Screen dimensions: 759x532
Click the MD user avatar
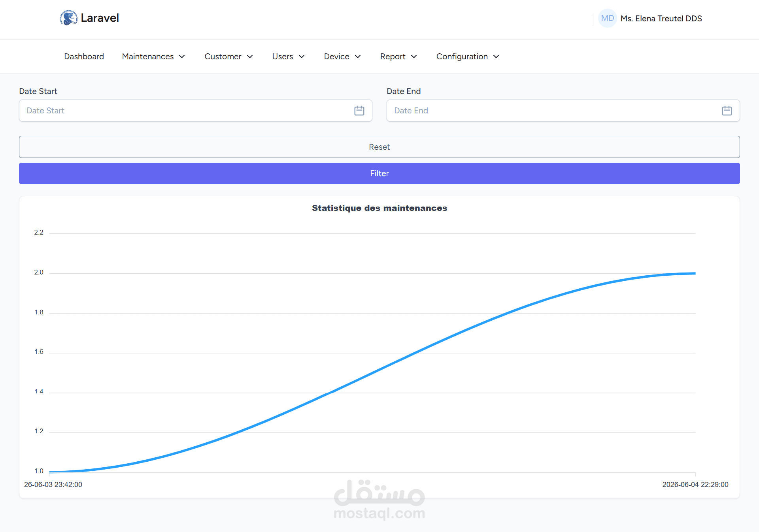[x=607, y=18]
